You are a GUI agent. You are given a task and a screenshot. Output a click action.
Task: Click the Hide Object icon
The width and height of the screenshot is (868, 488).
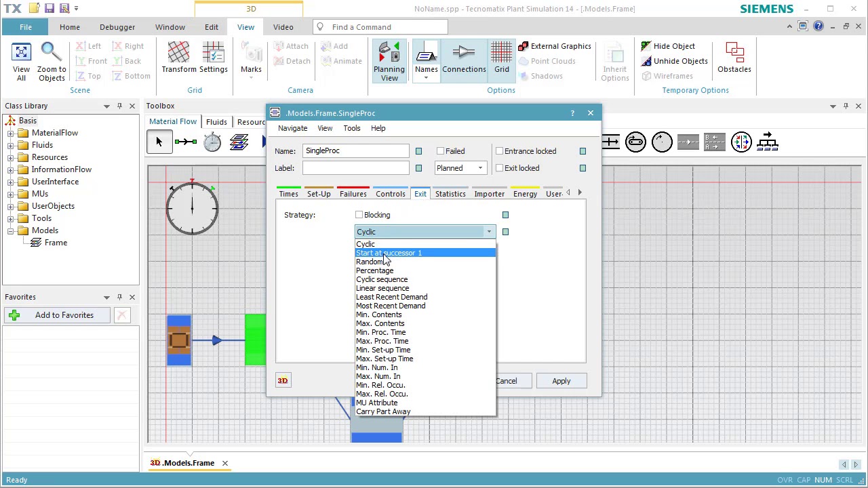[646, 46]
